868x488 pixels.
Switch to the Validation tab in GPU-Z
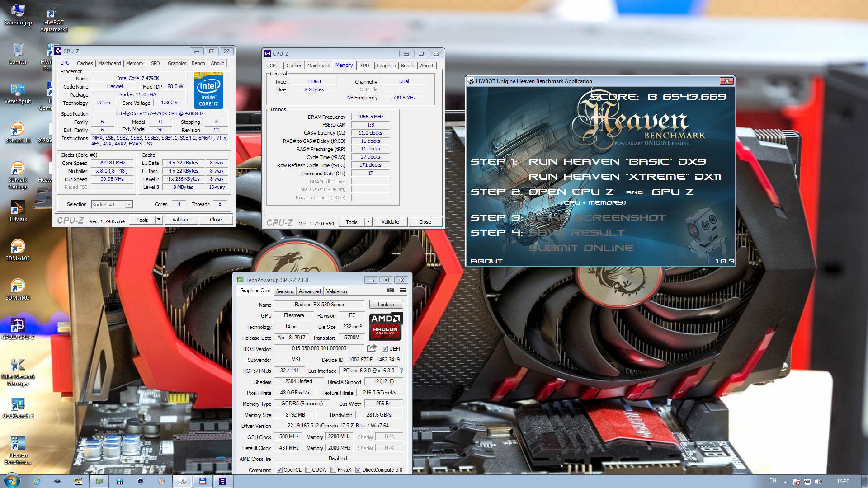point(337,291)
